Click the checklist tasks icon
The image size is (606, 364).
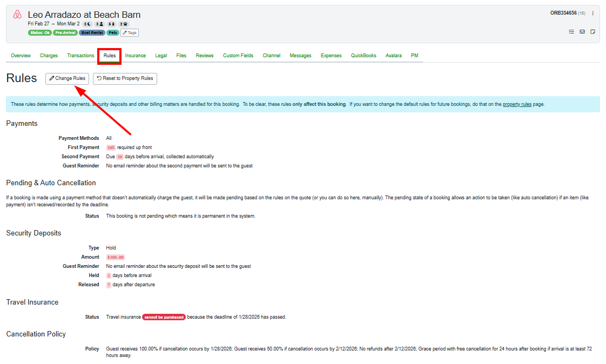[x=571, y=32]
